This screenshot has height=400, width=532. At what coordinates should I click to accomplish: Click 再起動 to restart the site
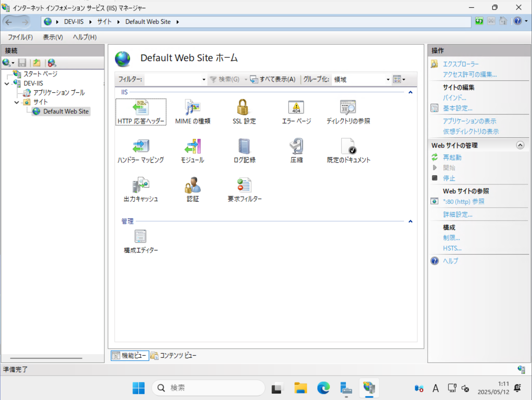[452, 157]
